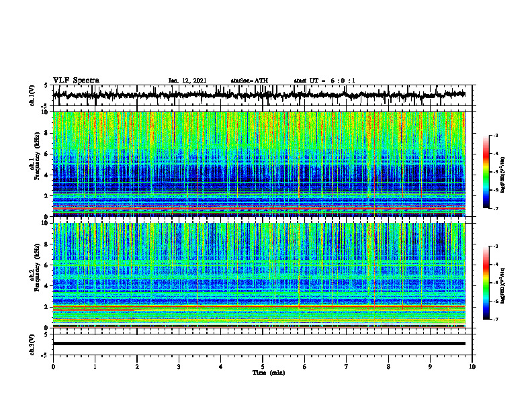
Task: Click inside the ch.1 spectrogram panel
Action: coord(259,164)
